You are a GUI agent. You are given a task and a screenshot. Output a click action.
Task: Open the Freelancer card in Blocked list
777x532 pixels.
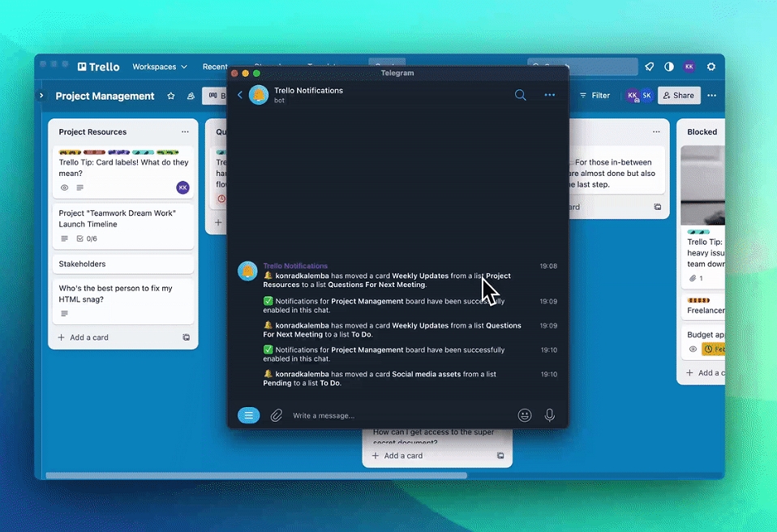click(x=702, y=307)
